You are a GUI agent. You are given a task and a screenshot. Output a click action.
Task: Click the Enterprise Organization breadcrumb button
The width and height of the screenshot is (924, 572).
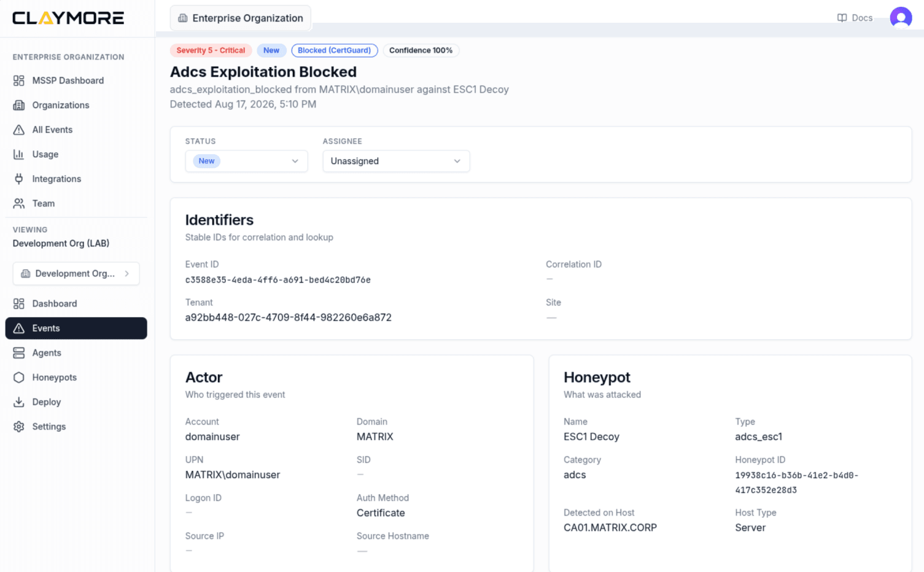[241, 18]
